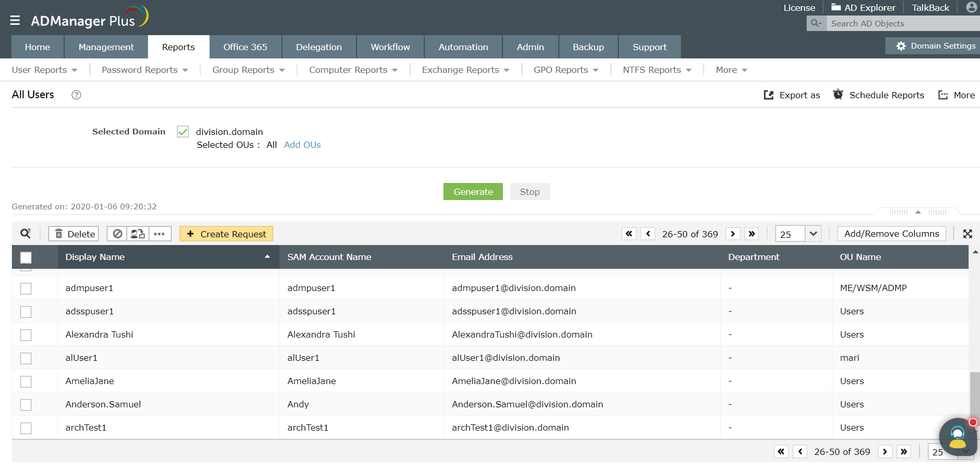
Task: Click the unlock users icon
Action: click(x=138, y=234)
